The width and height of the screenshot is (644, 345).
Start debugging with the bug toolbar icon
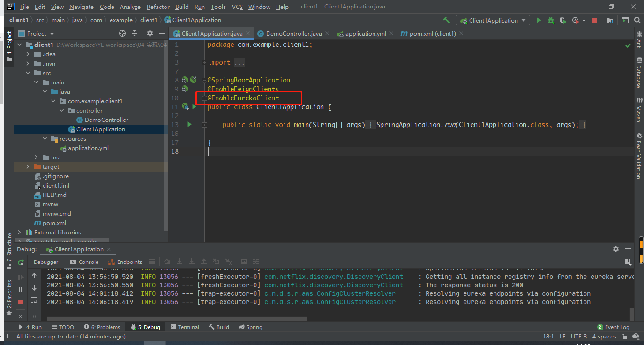[x=551, y=20]
